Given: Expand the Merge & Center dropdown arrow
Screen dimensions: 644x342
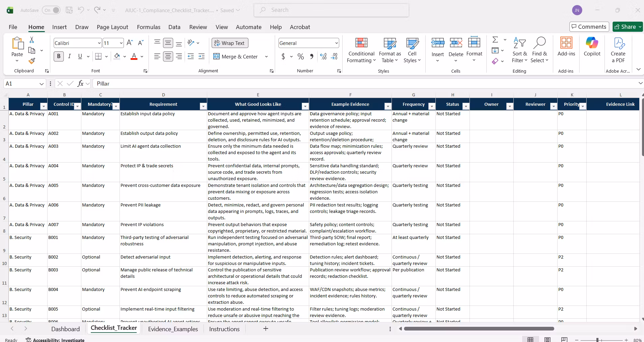Looking at the screenshot, I should pyautogui.click(x=266, y=56).
